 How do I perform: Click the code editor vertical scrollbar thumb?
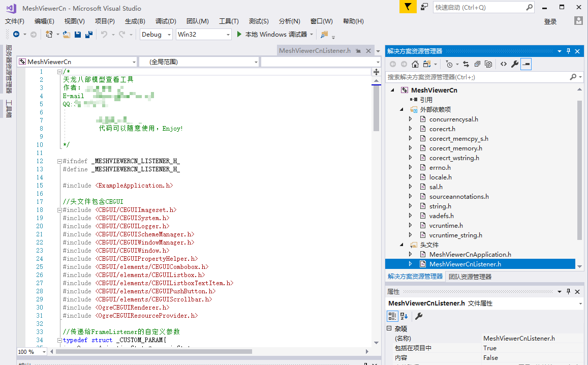376,107
